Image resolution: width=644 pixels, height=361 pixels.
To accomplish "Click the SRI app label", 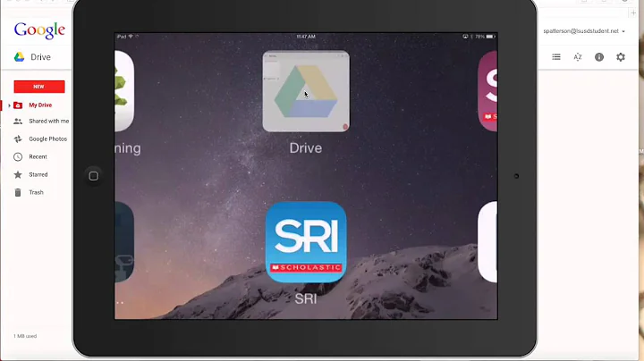I will pyautogui.click(x=306, y=298).
